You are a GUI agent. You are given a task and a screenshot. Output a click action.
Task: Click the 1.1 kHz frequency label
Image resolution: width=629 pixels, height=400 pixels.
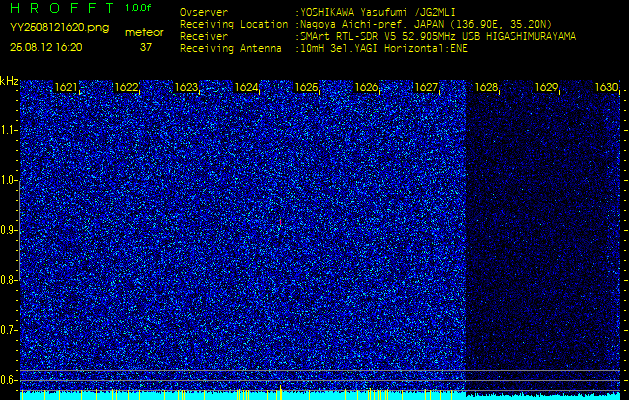pos(8,130)
